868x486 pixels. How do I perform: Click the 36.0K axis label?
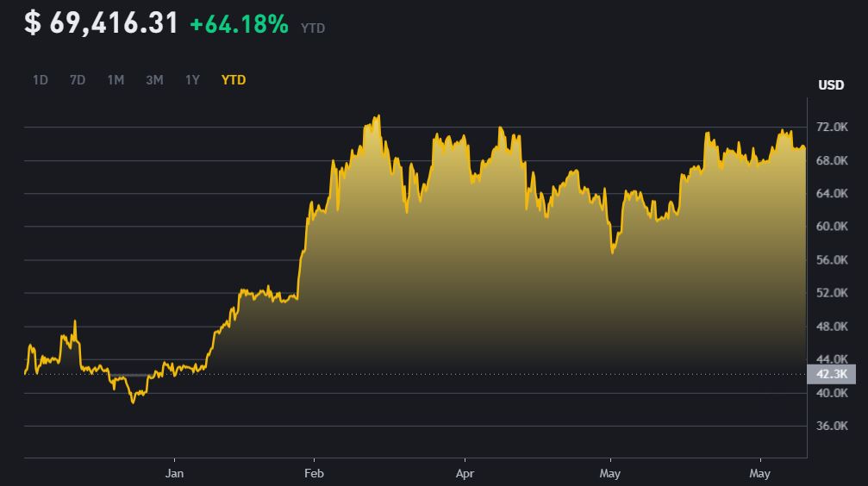click(x=832, y=426)
